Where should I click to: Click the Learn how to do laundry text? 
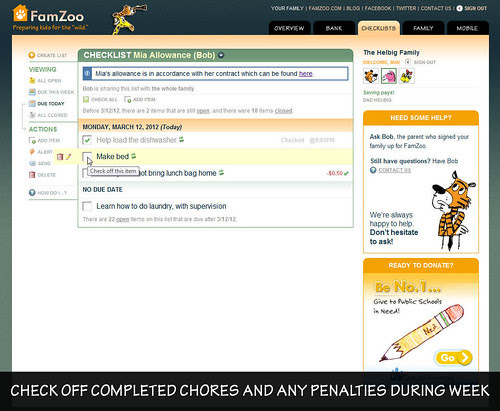(161, 206)
